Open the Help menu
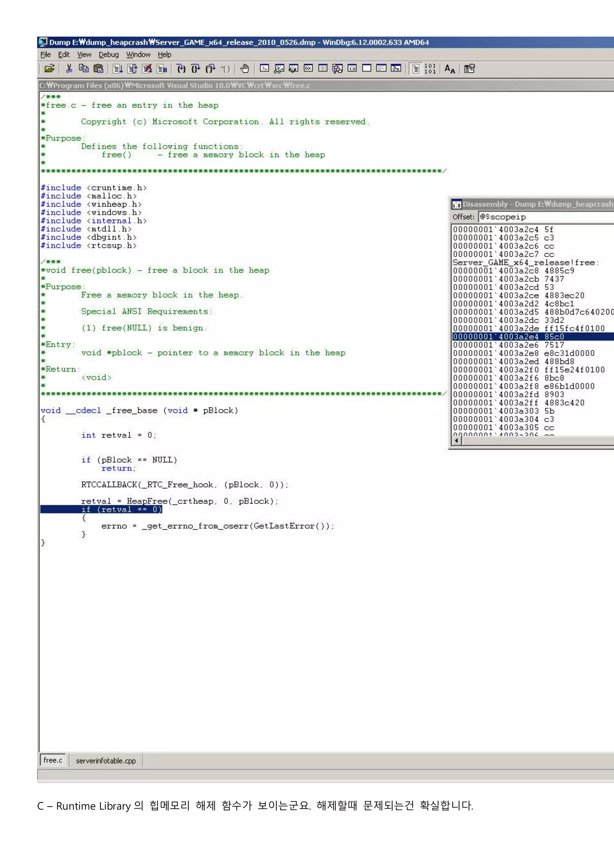The width and height of the screenshot is (614, 868). pyautogui.click(x=165, y=55)
